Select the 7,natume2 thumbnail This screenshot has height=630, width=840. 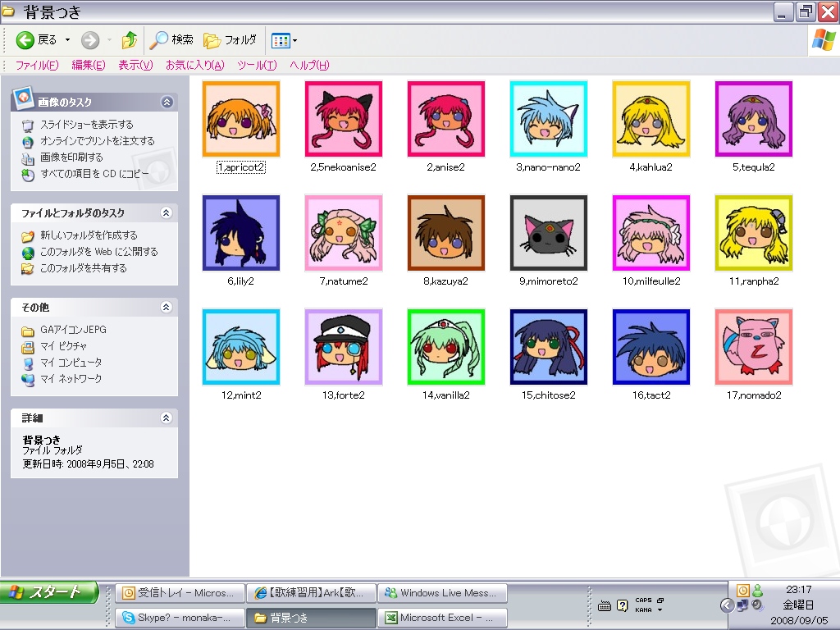click(344, 233)
